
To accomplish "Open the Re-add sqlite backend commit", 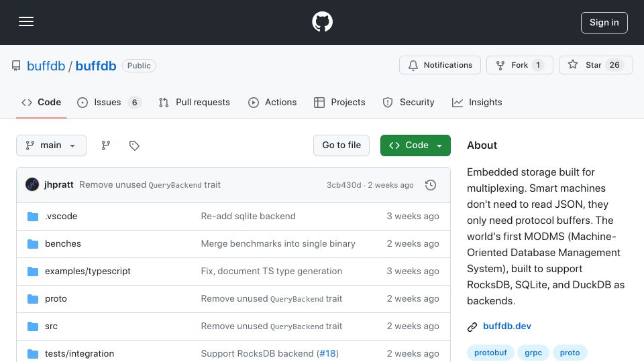I will (248, 217).
